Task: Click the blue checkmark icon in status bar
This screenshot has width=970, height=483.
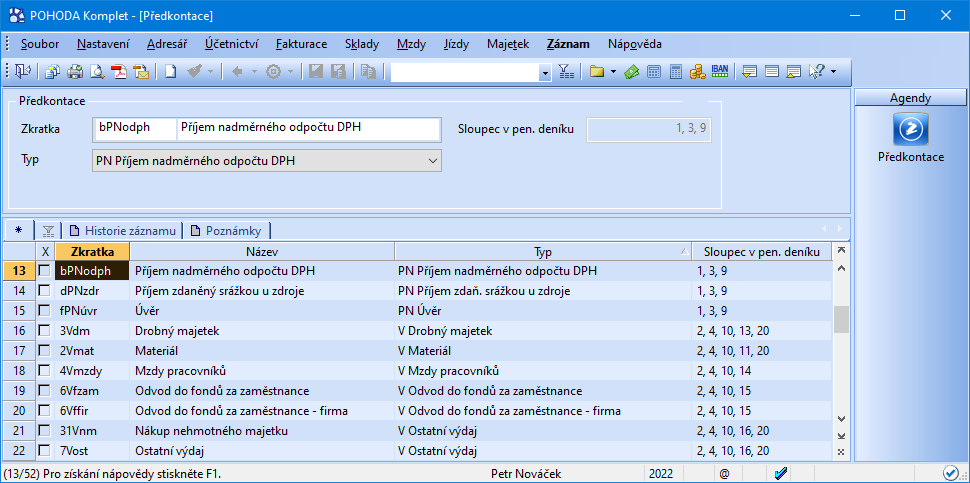Action: click(780, 474)
